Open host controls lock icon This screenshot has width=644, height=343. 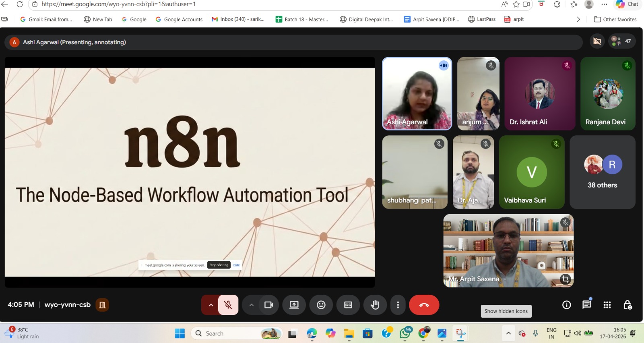[x=627, y=305]
